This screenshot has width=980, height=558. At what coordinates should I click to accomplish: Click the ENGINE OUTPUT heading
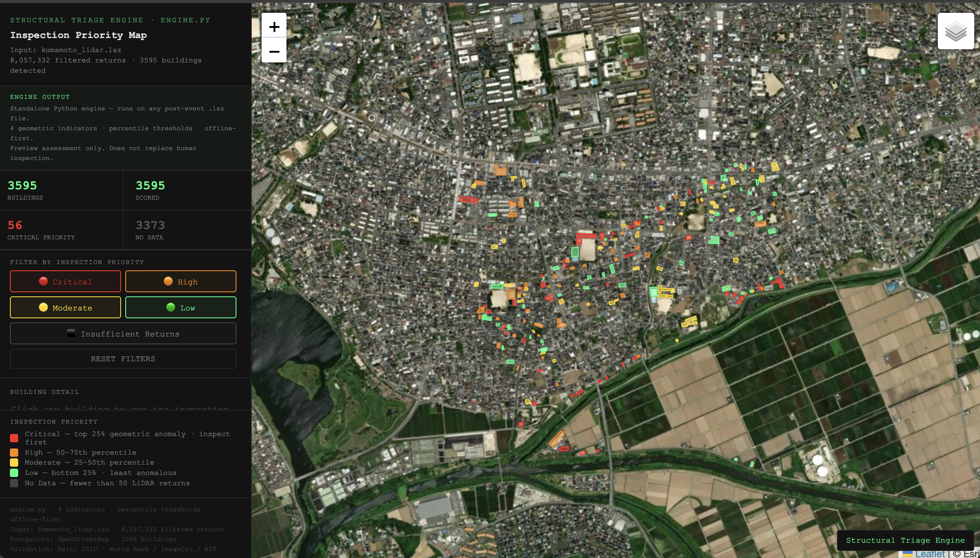[x=40, y=97]
